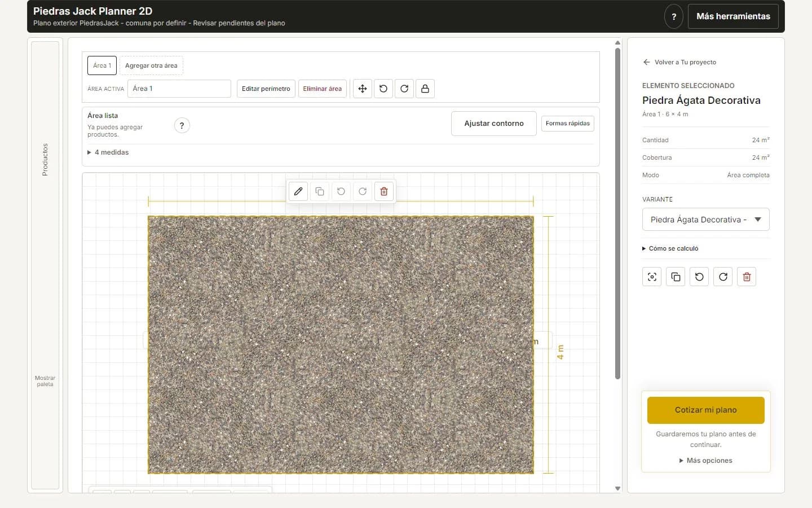Rotate element counterclockwise in the right panel

click(699, 277)
